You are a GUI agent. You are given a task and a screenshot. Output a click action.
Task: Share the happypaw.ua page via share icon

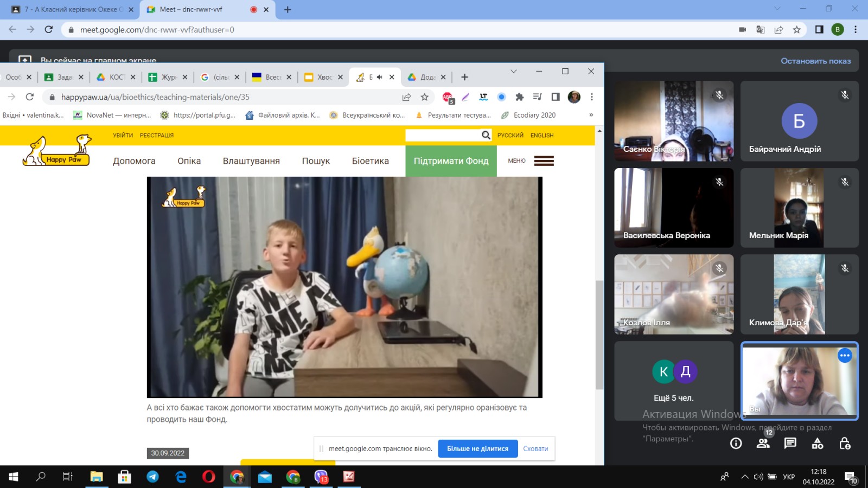tap(406, 97)
